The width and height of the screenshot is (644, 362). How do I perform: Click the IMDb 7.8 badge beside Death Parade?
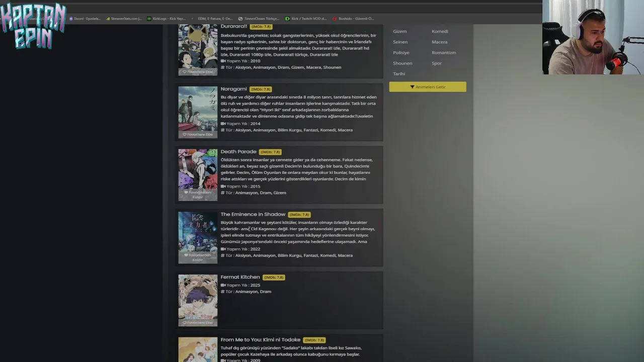click(270, 152)
